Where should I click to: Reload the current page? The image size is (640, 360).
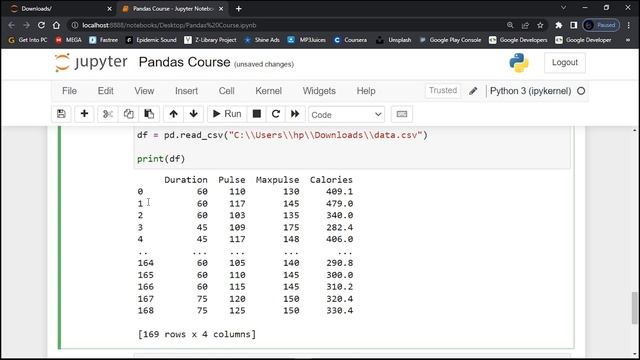41,25
